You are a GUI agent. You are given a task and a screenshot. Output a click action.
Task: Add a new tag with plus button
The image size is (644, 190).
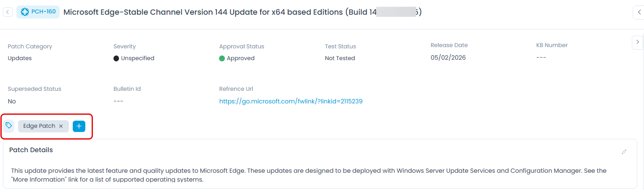[79, 126]
